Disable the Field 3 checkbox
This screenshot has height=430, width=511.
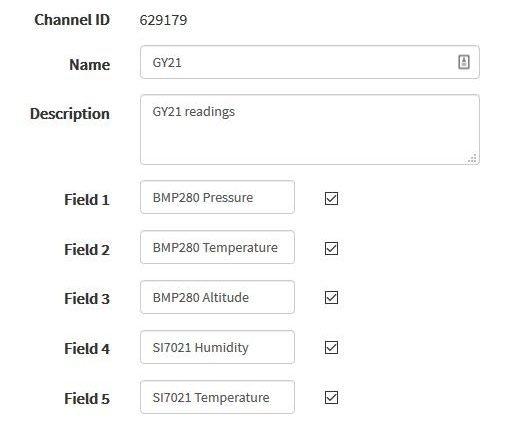(331, 297)
